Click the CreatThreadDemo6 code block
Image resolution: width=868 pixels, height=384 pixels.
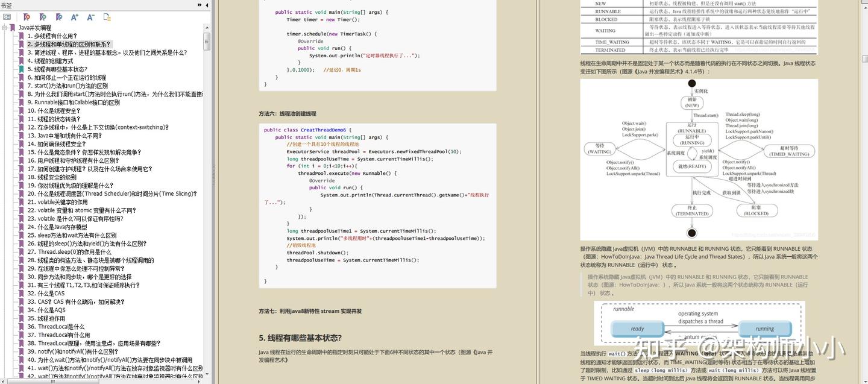click(377, 206)
